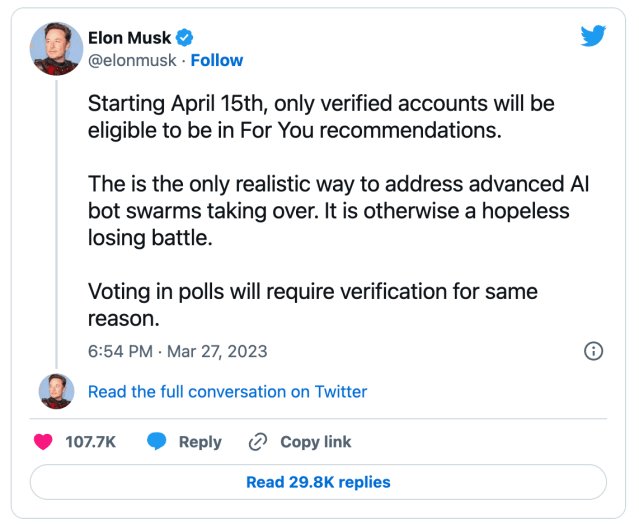Open Read the full conversation on Twitter
Image resolution: width=639 pixels, height=524 pixels.
pyautogui.click(x=227, y=392)
